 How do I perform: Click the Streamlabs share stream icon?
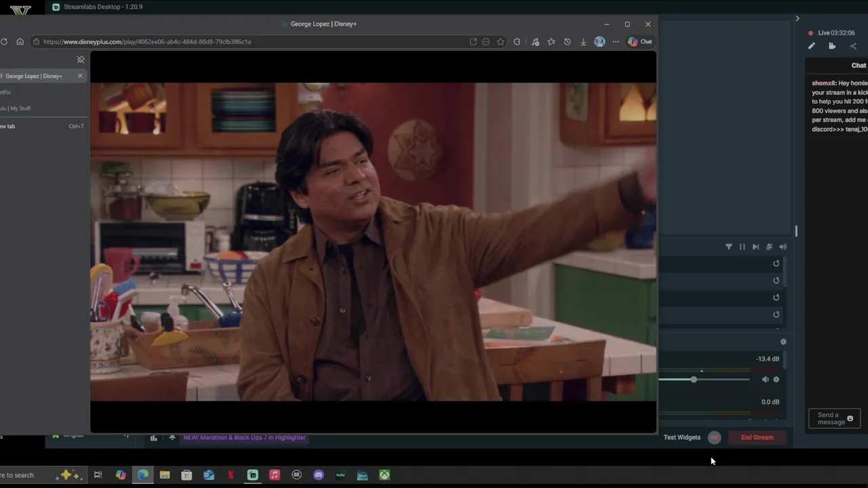click(853, 46)
